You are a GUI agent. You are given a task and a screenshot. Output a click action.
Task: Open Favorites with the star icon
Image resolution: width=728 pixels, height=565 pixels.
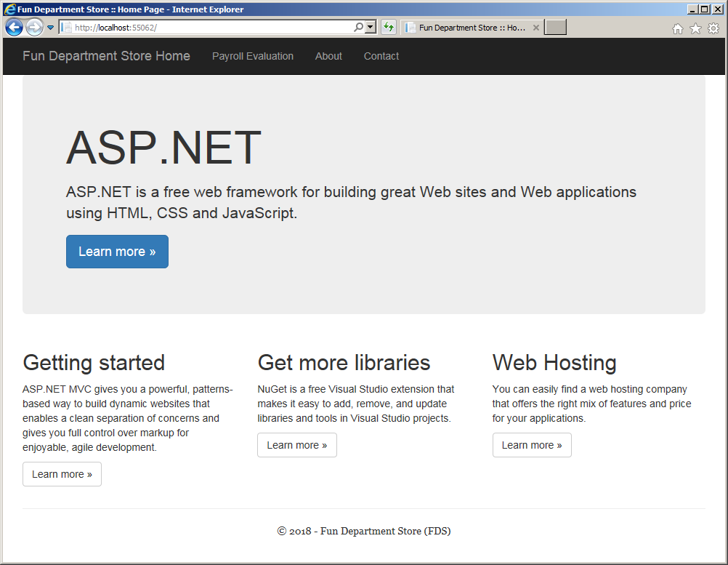(x=695, y=29)
